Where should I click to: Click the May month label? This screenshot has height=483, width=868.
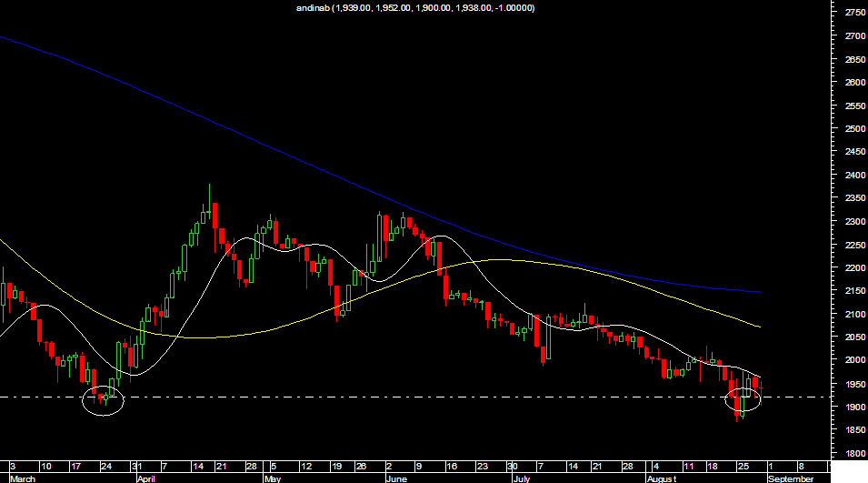[273, 478]
